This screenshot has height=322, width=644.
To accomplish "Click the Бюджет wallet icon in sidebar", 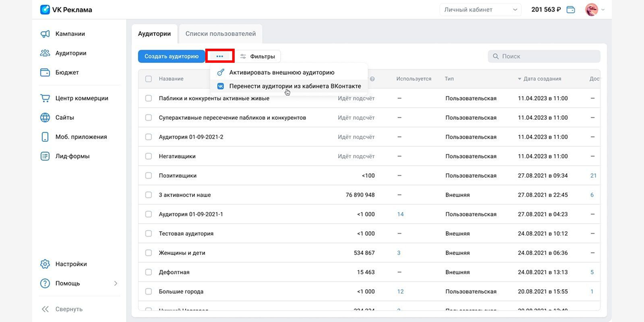I will tap(45, 72).
